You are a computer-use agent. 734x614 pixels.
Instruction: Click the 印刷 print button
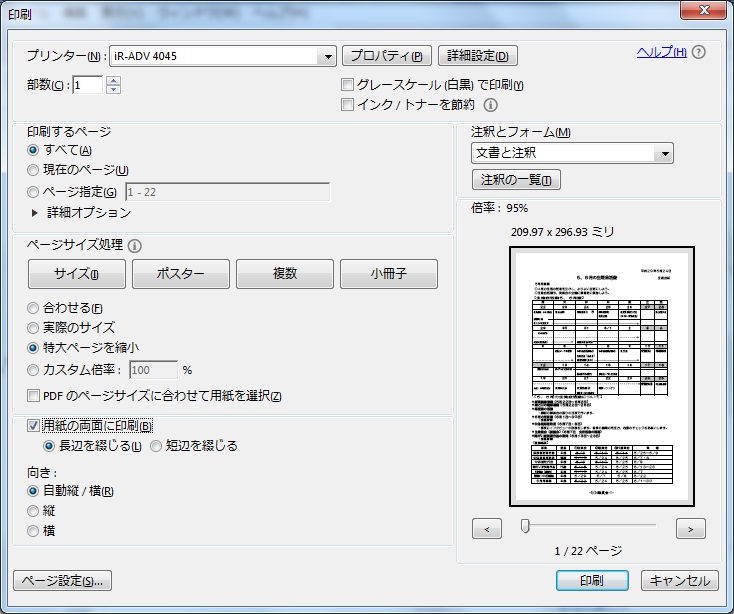[x=592, y=581]
